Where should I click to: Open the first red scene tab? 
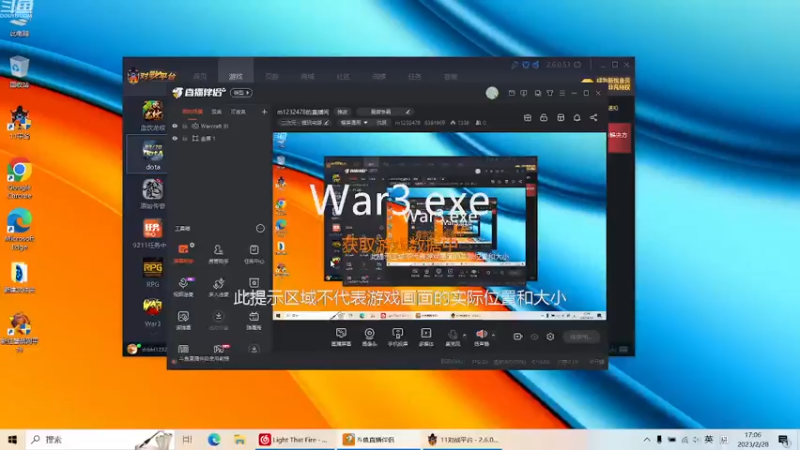pos(192,112)
